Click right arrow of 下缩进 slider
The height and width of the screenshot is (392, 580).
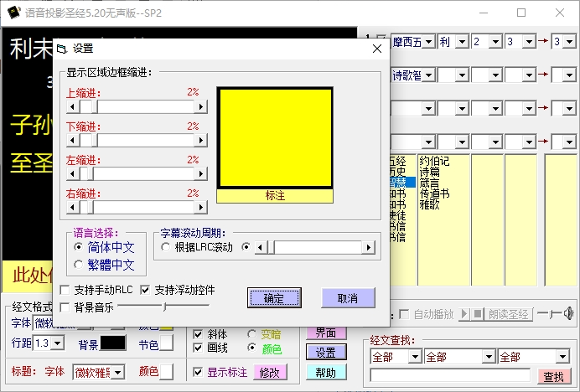[x=201, y=140]
